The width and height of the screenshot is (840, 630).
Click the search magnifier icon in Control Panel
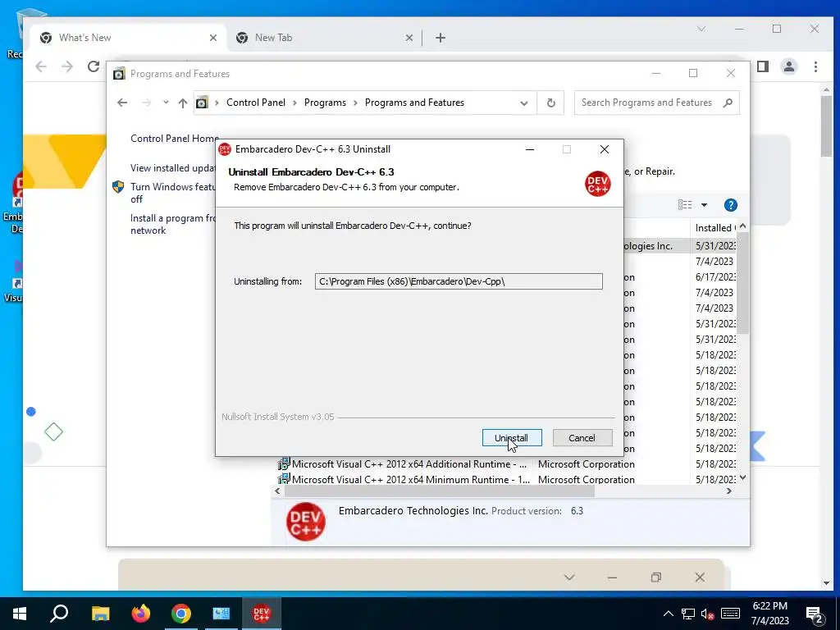click(728, 103)
